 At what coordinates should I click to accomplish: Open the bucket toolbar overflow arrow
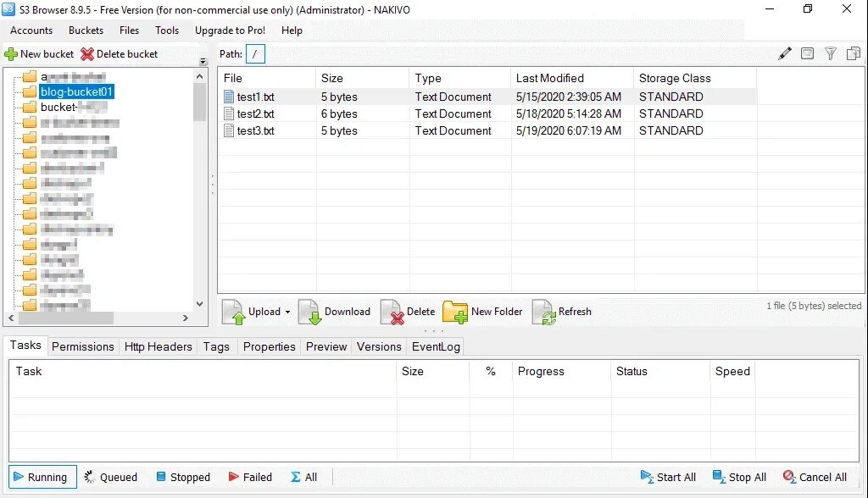coord(203,62)
